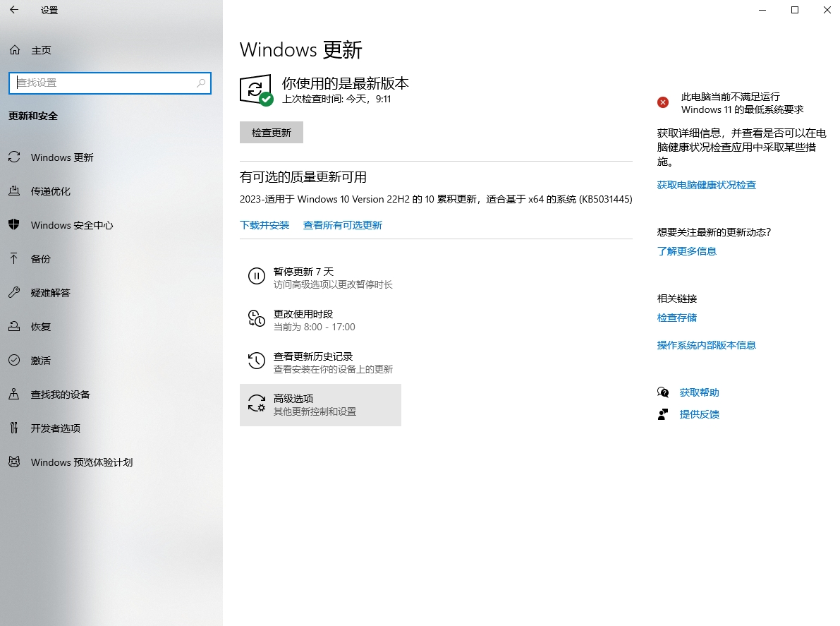Click the 查找我的设备 person-locator icon

click(15, 394)
